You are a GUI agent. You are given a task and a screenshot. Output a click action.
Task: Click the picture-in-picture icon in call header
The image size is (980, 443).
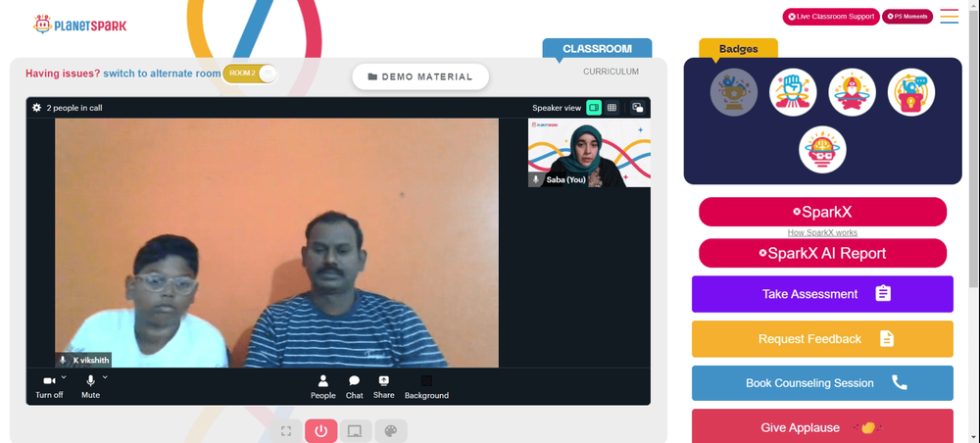click(638, 108)
